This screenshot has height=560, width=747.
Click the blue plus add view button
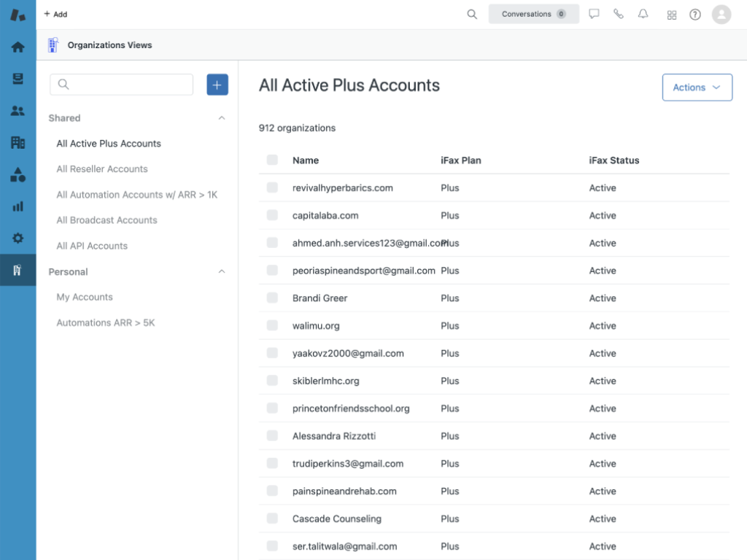tap(217, 85)
